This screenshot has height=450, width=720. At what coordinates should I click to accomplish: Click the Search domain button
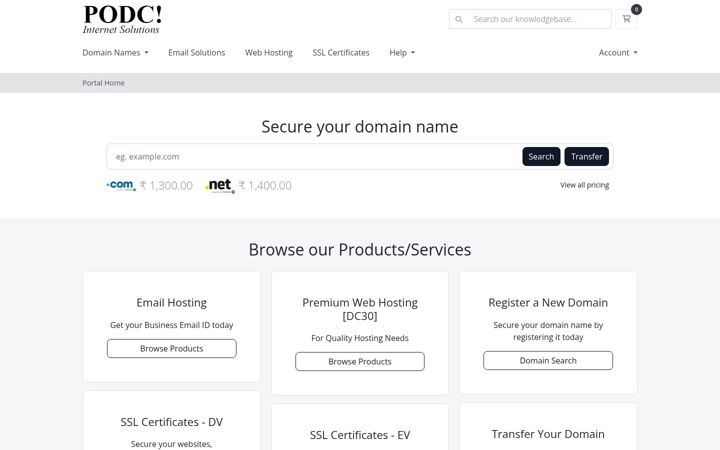coord(541,157)
